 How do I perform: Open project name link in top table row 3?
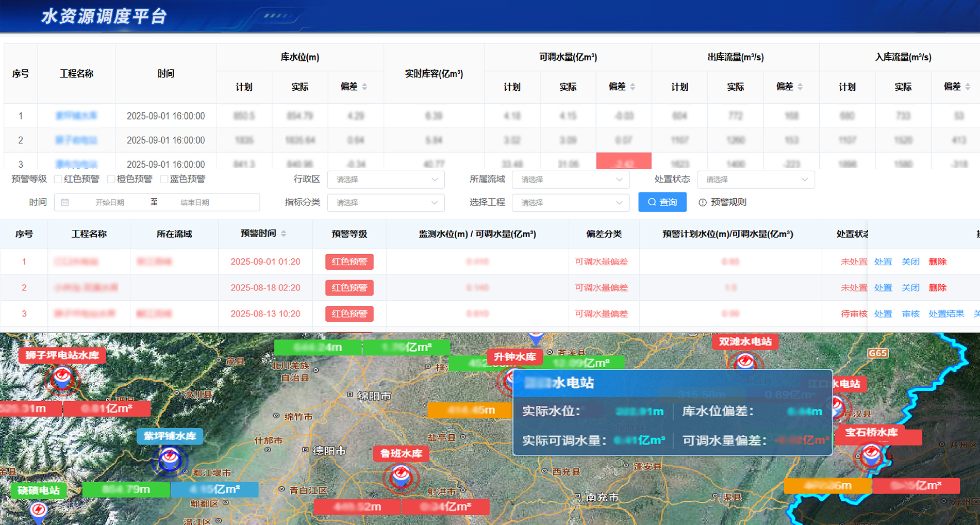tap(76, 164)
